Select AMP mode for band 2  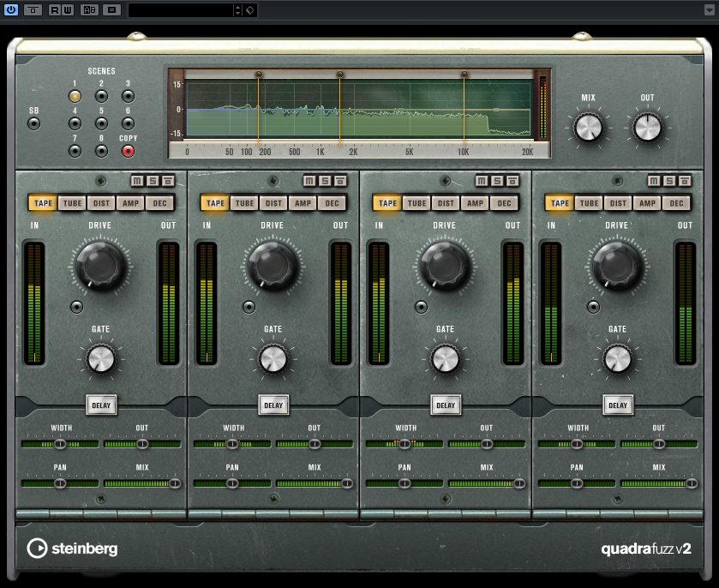click(303, 203)
